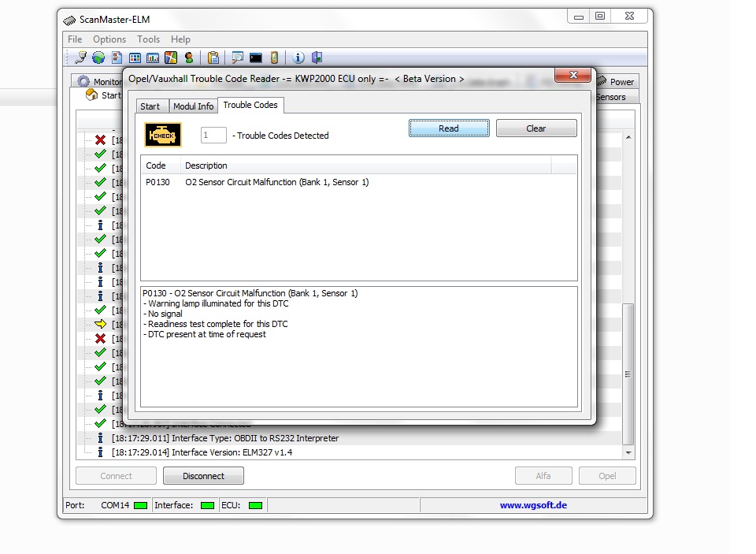Open the terminal console toolbar icon
The width and height of the screenshot is (756, 554).
click(256, 58)
